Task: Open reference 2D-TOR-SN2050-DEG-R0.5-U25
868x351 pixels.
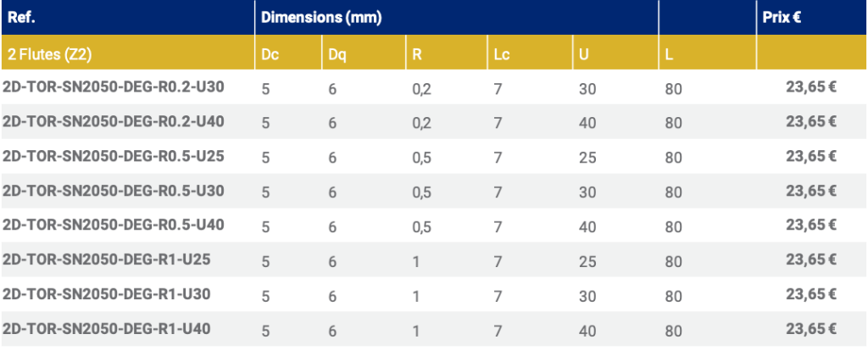Action: (113, 156)
